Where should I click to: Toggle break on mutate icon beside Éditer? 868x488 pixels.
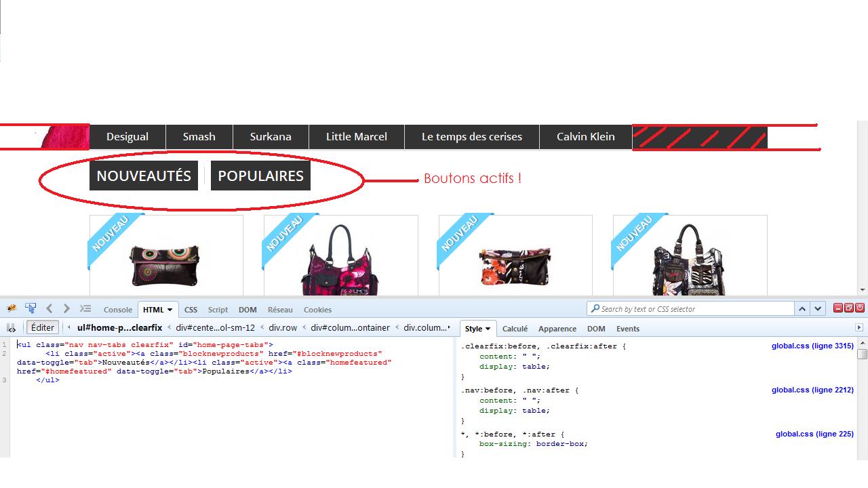point(12,327)
